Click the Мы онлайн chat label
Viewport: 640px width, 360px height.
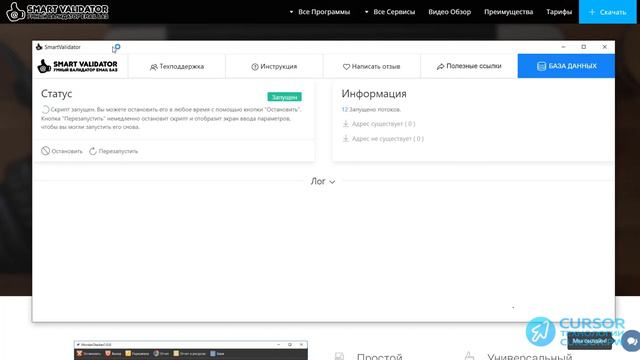(589, 341)
